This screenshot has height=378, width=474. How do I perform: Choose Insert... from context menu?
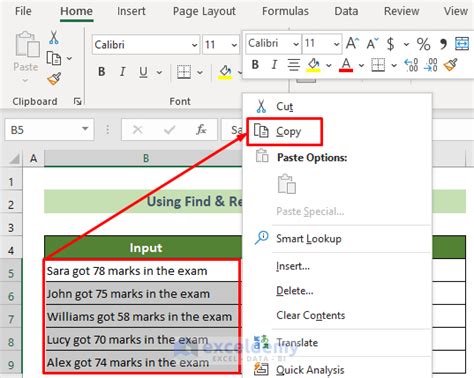click(x=337, y=266)
